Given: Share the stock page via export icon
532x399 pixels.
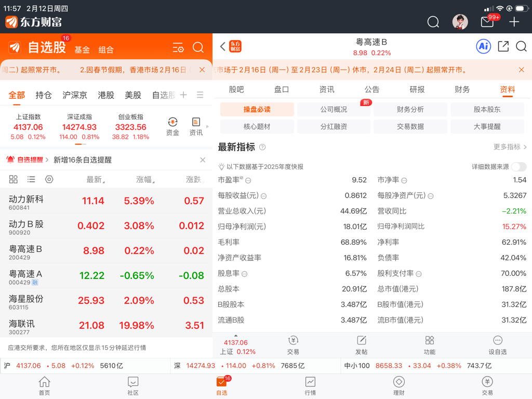Looking at the screenshot, I should [503, 46].
